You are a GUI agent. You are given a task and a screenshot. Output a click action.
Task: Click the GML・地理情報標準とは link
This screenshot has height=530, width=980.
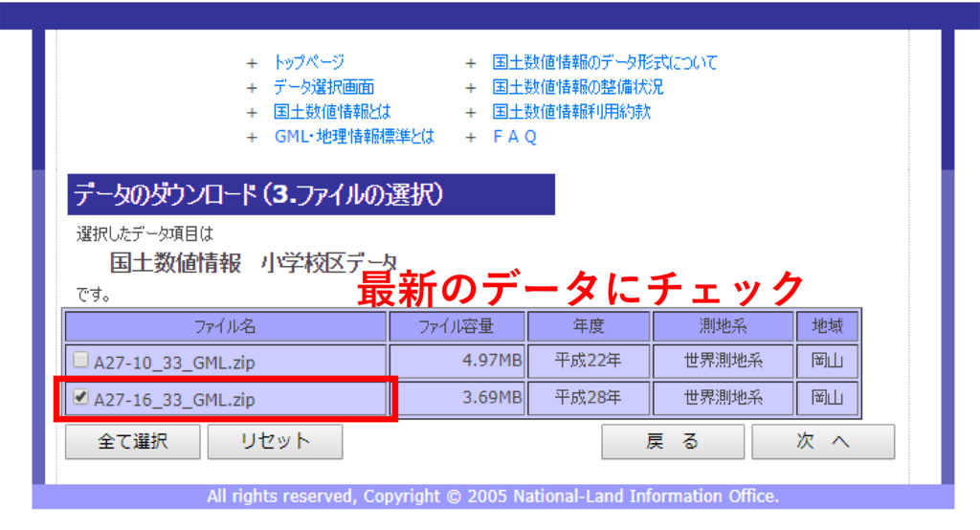[x=354, y=137]
